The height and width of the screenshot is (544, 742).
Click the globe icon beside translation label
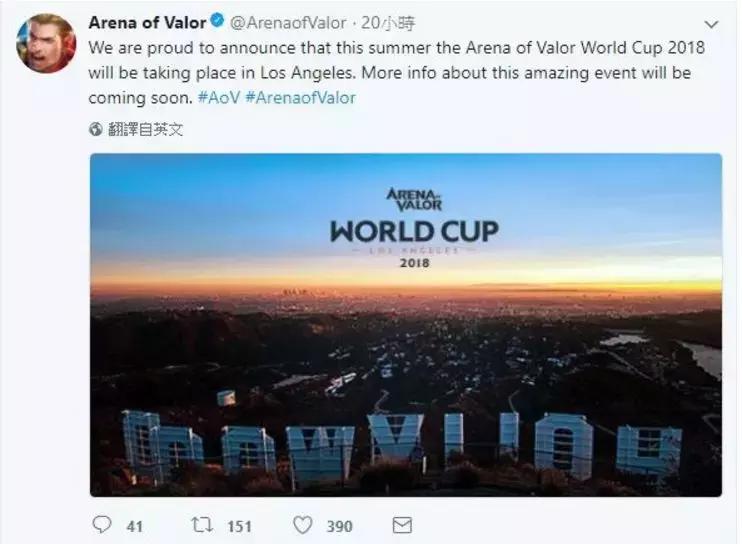[96, 129]
